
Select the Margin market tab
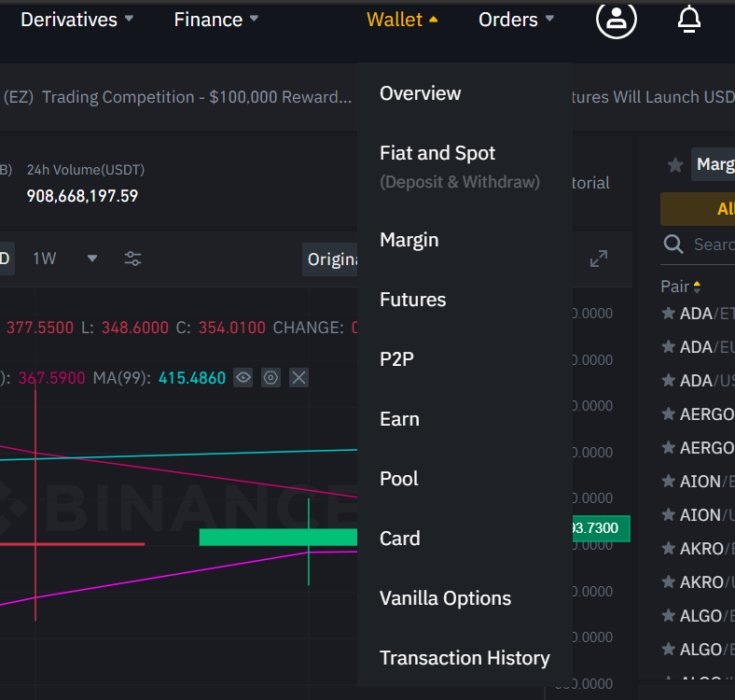click(x=713, y=164)
